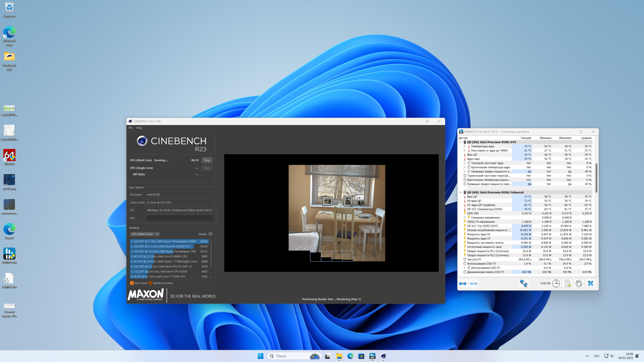Image resolution: width=644 pixels, height=362 pixels.
Task: Open AIDA64 desktop shortcut
Action: click(x=9, y=155)
